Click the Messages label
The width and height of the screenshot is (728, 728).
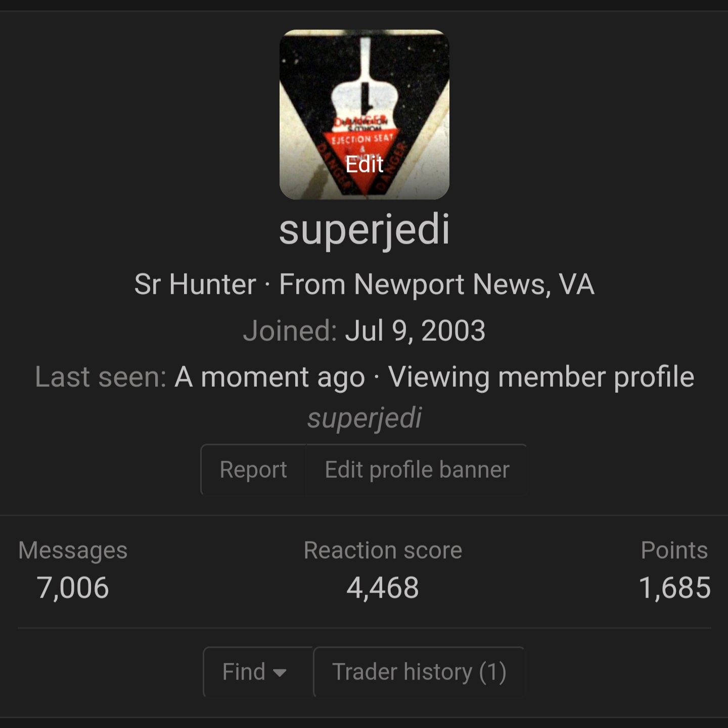tap(73, 550)
